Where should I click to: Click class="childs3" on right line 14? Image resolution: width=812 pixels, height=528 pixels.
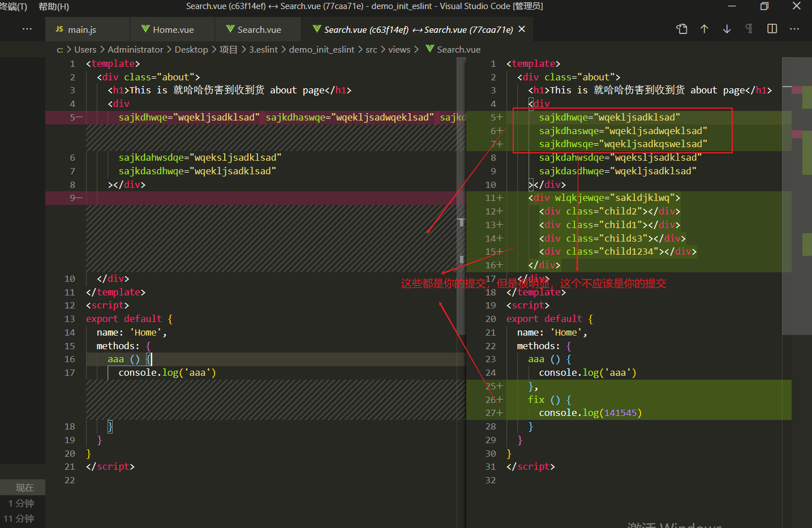607,238
